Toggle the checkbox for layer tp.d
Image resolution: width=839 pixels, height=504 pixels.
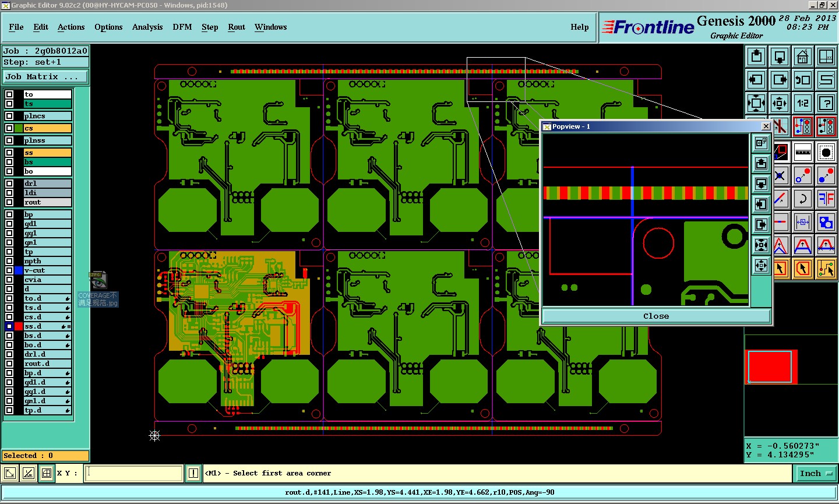point(9,410)
